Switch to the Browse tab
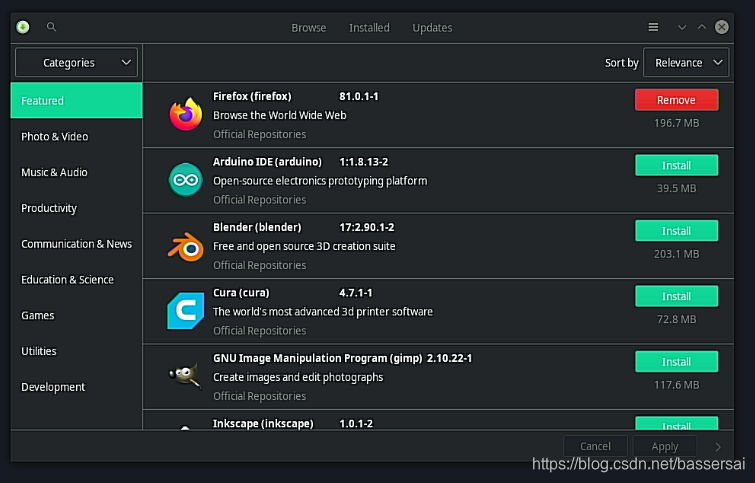 (x=309, y=28)
